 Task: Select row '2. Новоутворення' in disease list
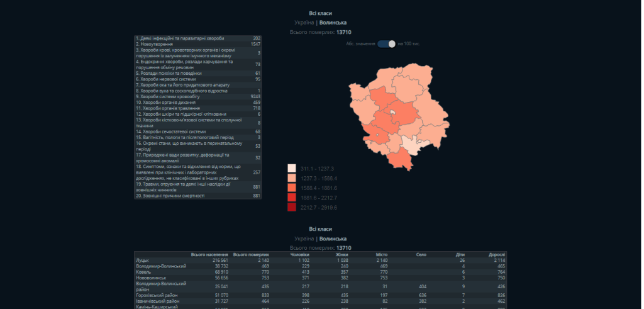point(198,45)
